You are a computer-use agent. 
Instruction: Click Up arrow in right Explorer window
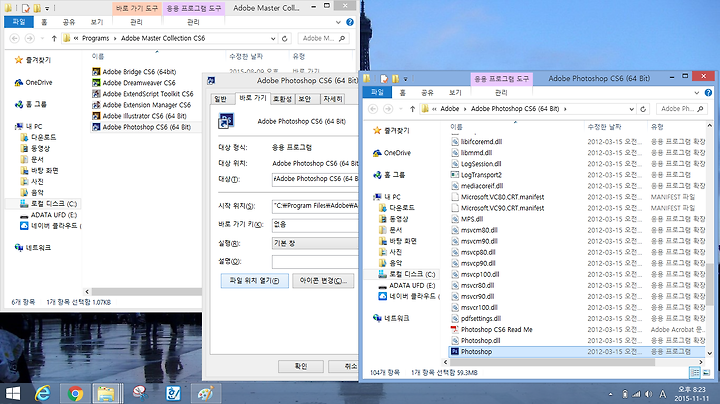tap(412, 109)
